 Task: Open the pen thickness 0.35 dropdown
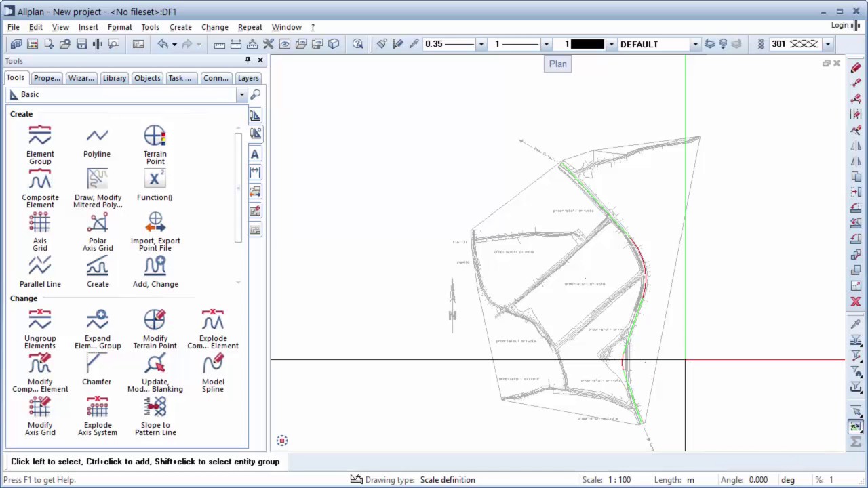[x=481, y=44]
